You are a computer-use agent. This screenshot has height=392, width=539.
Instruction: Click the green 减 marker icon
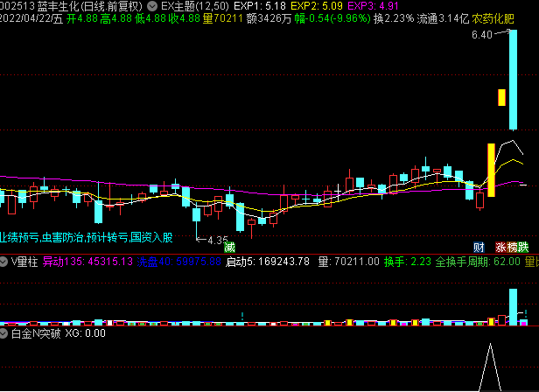(x=229, y=247)
